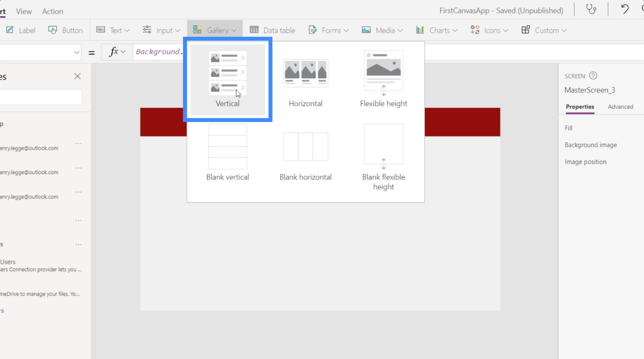The height and width of the screenshot is (359, 644).
Task: Open the Forms dropdown
Action: pyautogui.click(x=329, y=30)
